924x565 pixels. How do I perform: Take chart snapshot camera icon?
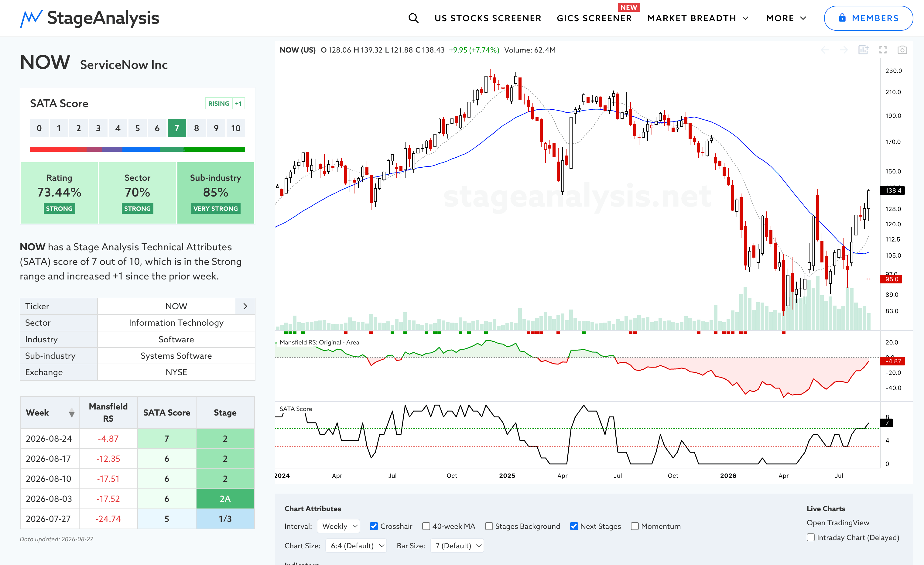tap(902, 50)
